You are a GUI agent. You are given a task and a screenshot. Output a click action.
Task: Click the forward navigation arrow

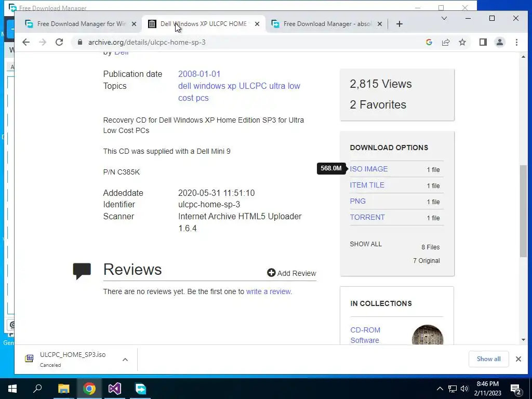[x=43, y=42]
